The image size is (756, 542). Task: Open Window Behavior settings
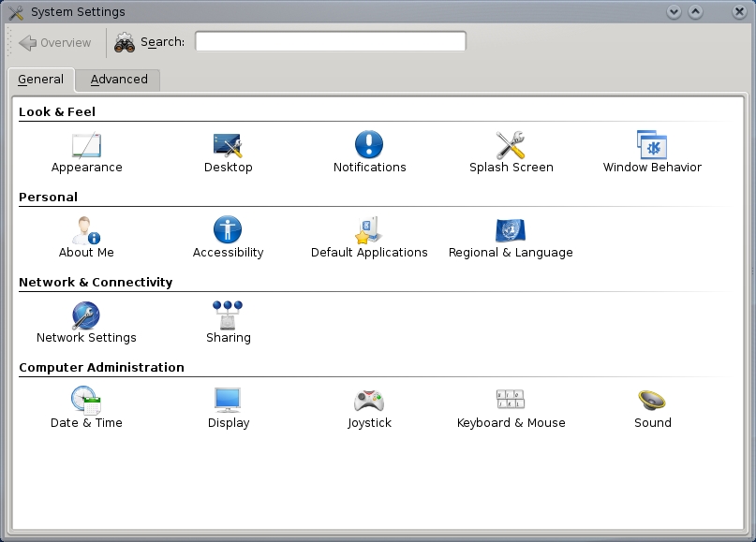tap(652, 146)
